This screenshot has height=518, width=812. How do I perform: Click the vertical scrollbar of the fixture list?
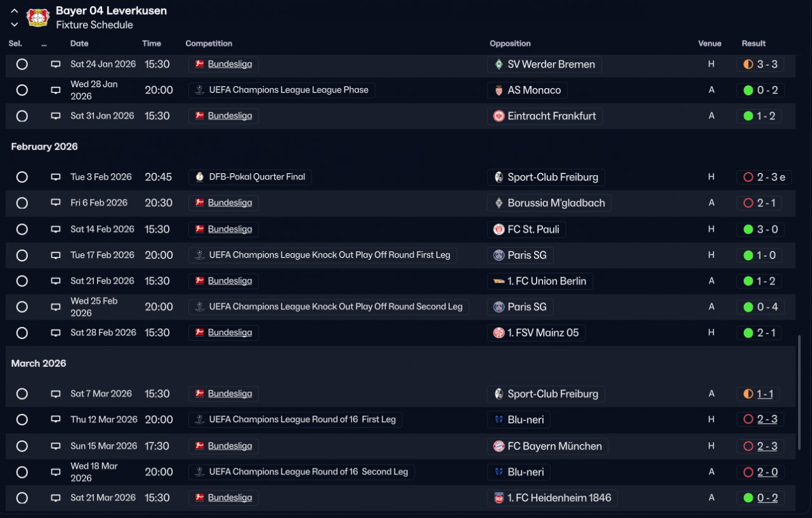(x=799, y=392)
